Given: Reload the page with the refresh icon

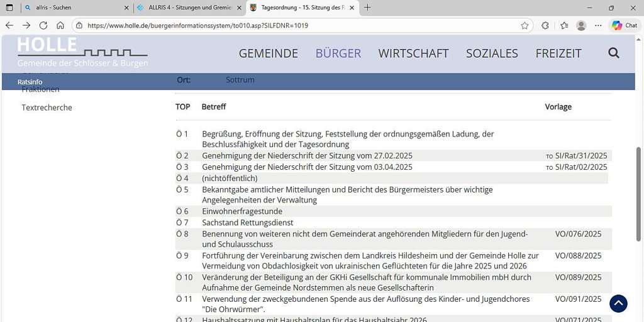Looking at the screenshot, I should 43,26.
